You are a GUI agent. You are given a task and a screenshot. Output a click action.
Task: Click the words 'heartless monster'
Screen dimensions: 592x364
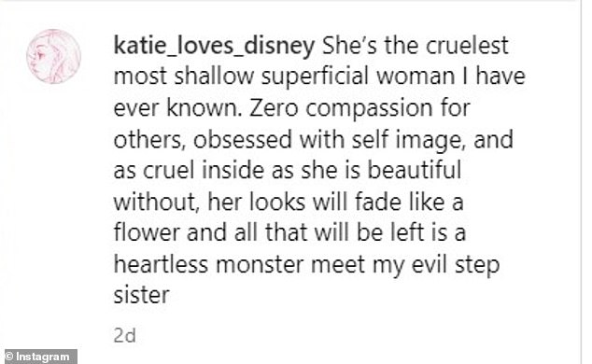(x=208, y=264)
